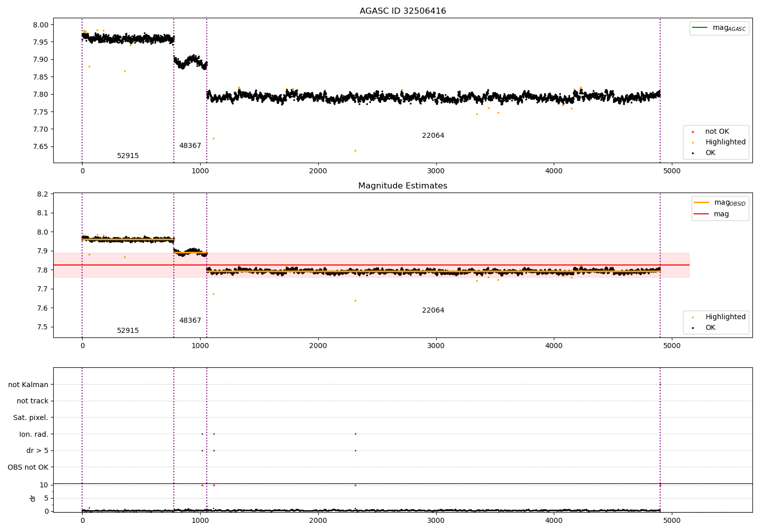Click the 'dr > 5' axis label
The width and height of the screenshot is (760, 532).
[x=37, y=451]
